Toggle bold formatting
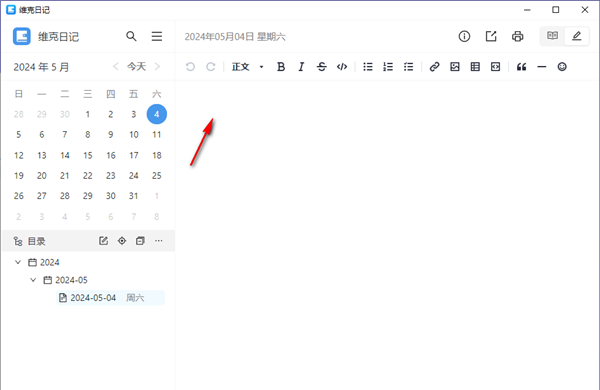Image resolution: width=600 pixels, height=390 pixels. pyautogui.click(x=281, y=67)
